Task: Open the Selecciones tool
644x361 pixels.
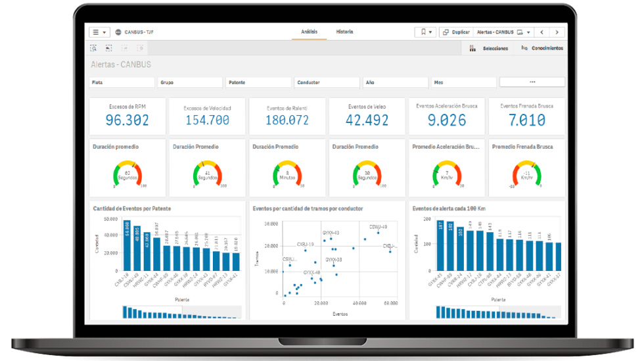Action: (490, 48)
